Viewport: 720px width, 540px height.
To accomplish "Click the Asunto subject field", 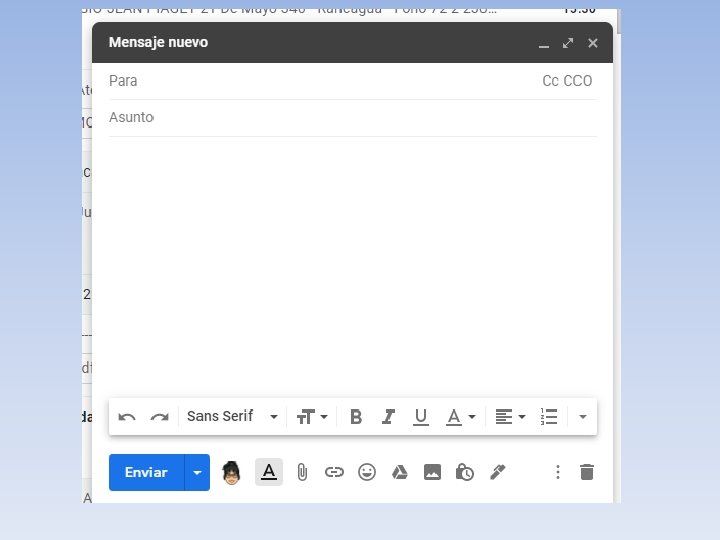I will coord(353,118).
